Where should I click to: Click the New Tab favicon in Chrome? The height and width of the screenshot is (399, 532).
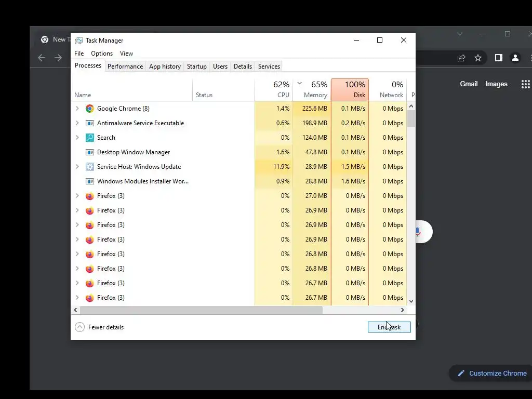pos(45,39)
